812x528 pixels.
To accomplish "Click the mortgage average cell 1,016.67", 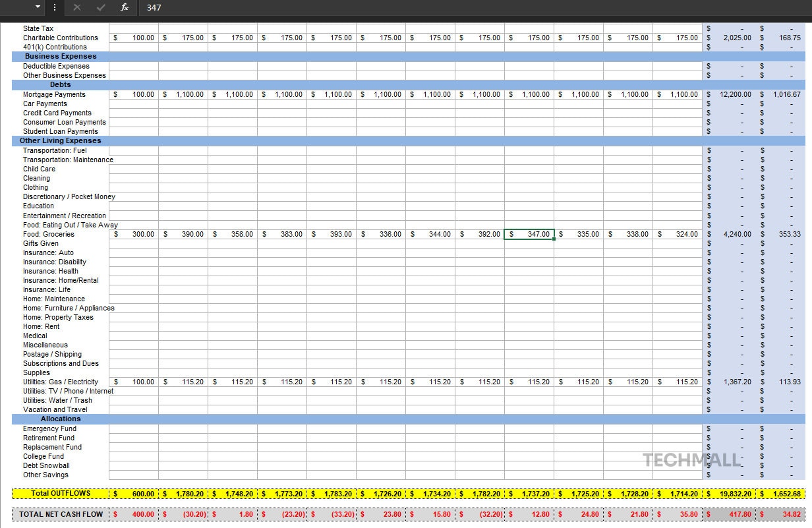I will click(780, 94).
